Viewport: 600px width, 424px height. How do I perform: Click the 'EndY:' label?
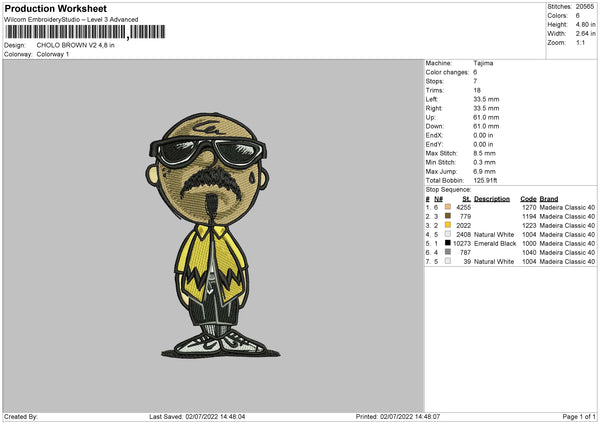coord(434,145)
